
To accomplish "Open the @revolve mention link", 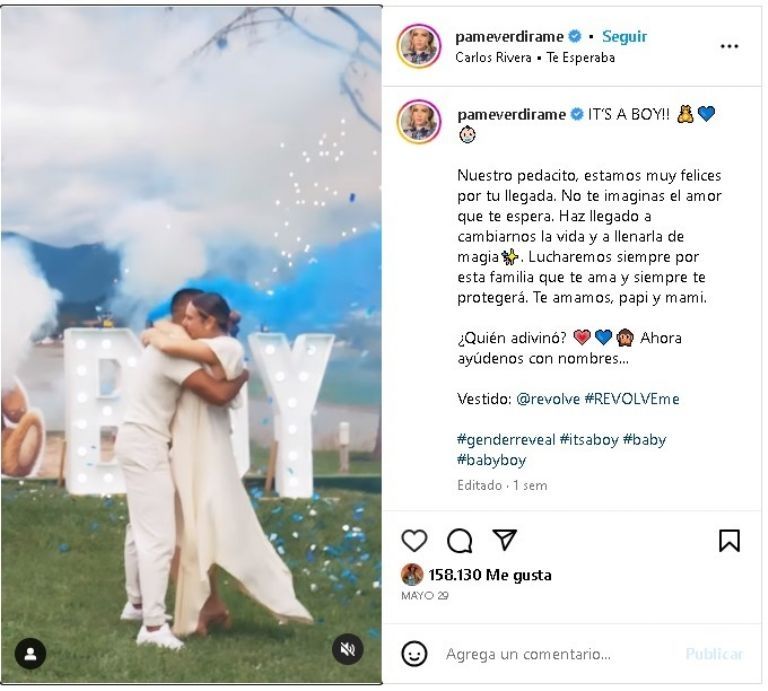I will [548, 399].
